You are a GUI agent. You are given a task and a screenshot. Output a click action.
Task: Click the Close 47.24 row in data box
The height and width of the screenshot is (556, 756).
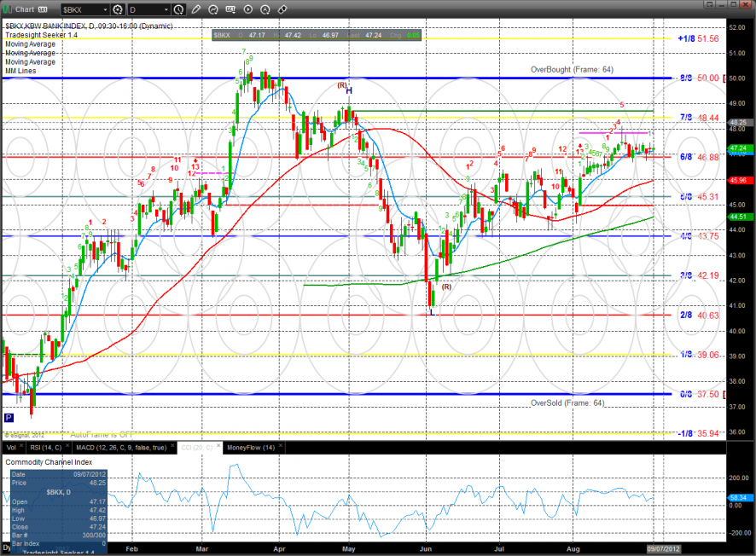(x=59, y=527)
